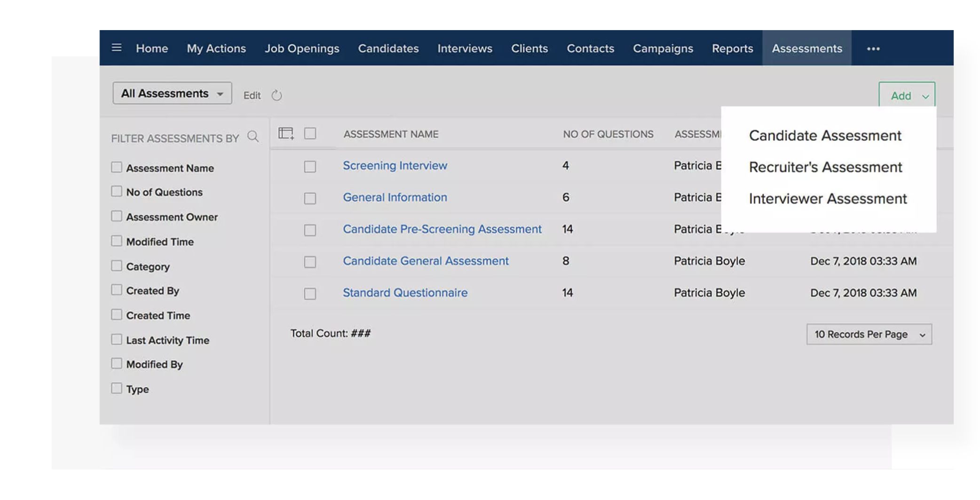Viewport: 980px width, 500px height.
Task: Enable the Created By filter checkbox
Action: click(117, 290)
